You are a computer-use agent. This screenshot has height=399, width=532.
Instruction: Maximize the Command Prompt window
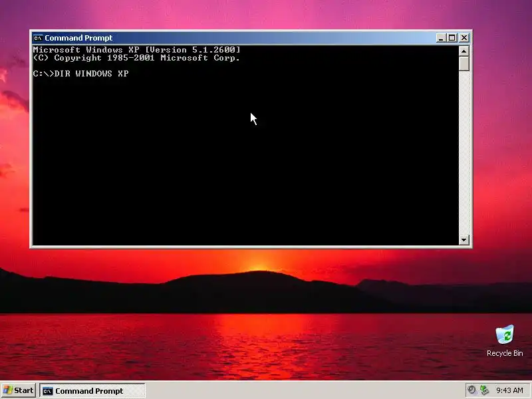[x=452, y=38]
